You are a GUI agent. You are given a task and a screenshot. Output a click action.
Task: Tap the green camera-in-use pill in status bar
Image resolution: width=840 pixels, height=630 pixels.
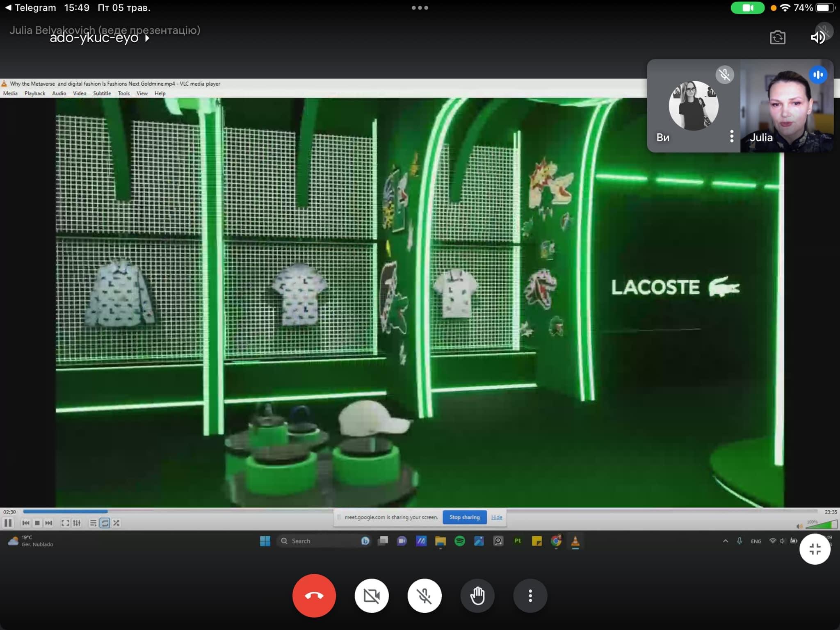747,8
